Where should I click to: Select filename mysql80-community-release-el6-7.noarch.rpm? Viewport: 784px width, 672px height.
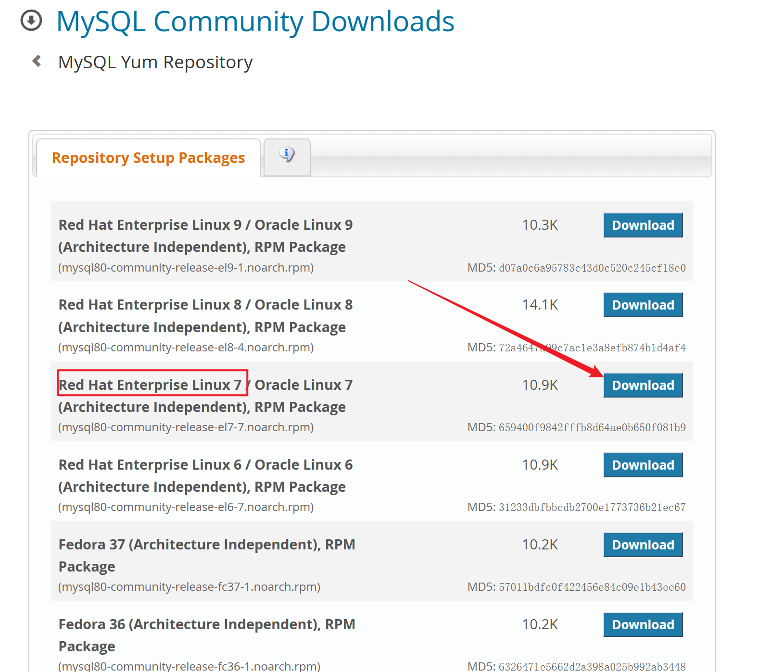[x=186, y=507]
